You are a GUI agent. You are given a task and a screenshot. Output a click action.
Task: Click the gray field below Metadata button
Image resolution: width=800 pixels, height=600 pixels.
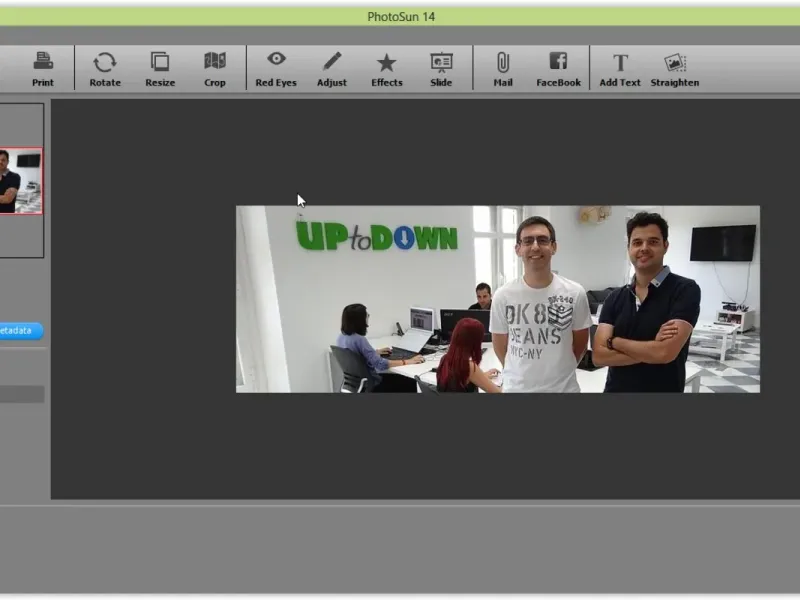coord(21,394)
